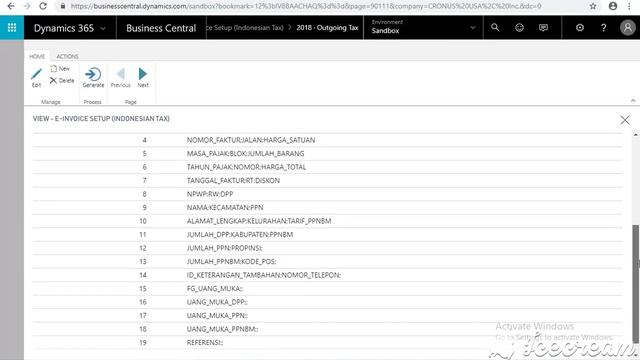The image size is (640, 360).
Task: Go to the Previous page
Action: pos(120,78)
